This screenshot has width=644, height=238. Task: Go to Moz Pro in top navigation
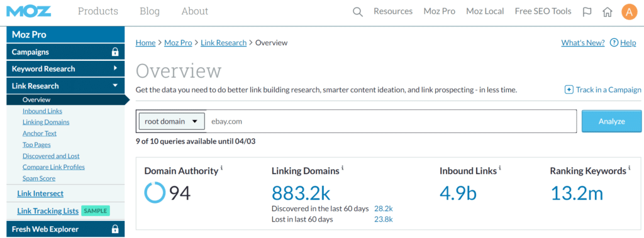tap(440, 11)
